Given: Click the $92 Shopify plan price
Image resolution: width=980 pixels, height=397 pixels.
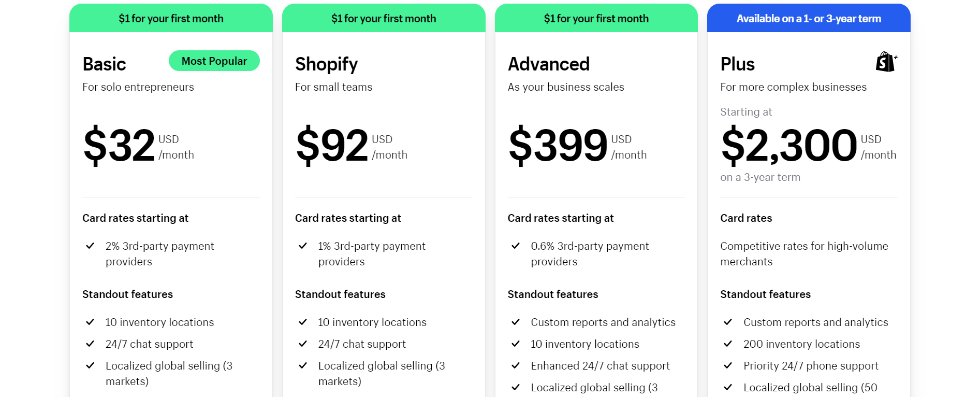Looking at the screenshot, I should point(332,146).
